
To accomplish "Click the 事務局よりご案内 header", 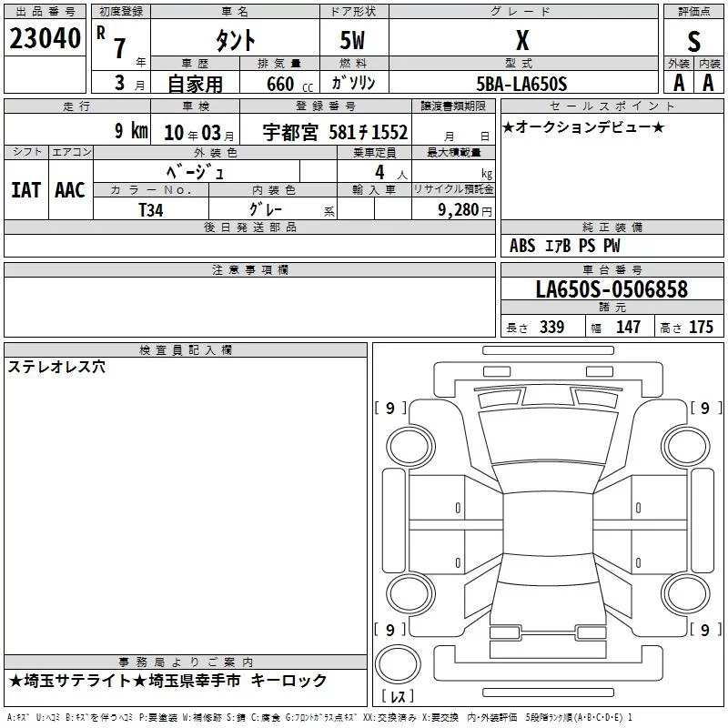I will tap(186, 662).
